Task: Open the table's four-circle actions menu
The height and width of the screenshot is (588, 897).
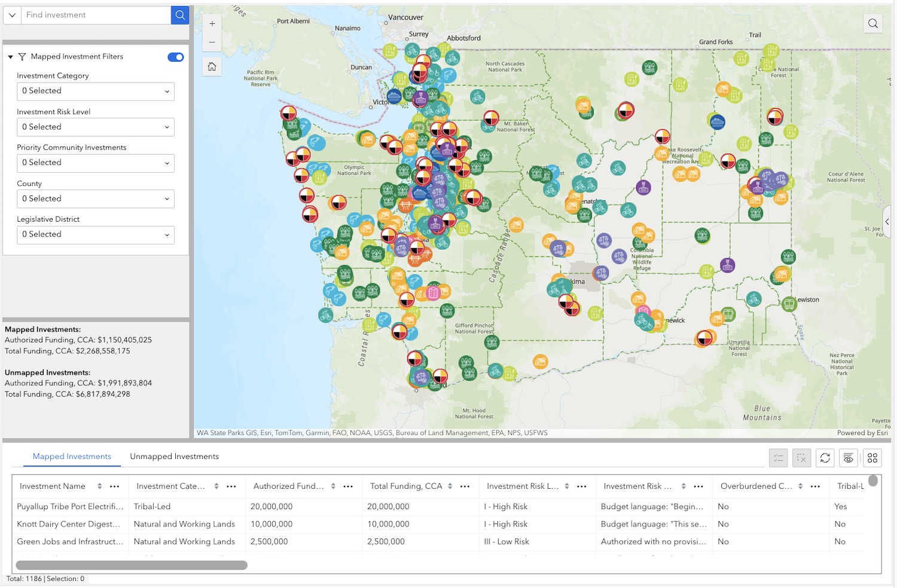Action: [x=872, y=458]
